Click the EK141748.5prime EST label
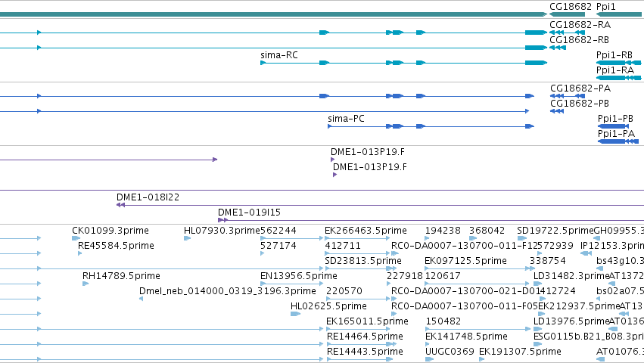This screenshot has width=644, height=363. tap(466, 337)
